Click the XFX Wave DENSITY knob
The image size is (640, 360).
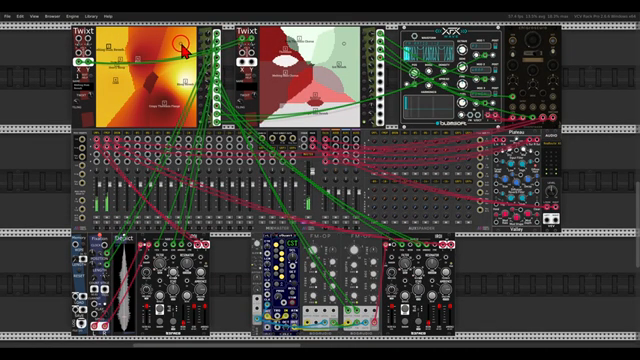click(443, 71)
